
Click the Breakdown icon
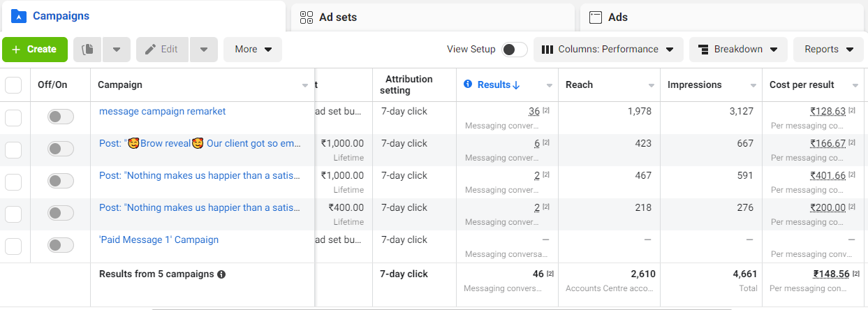pyautogui.click(x=703, y=50)
